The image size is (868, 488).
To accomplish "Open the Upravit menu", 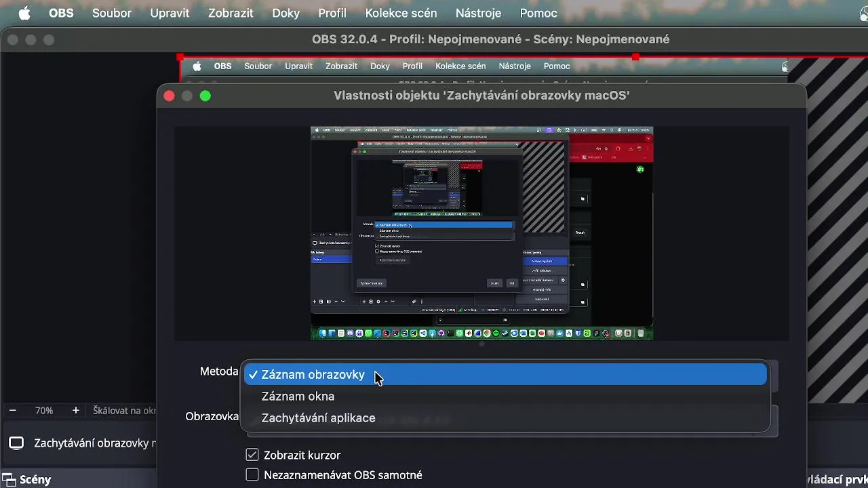I will click(170, 13).
